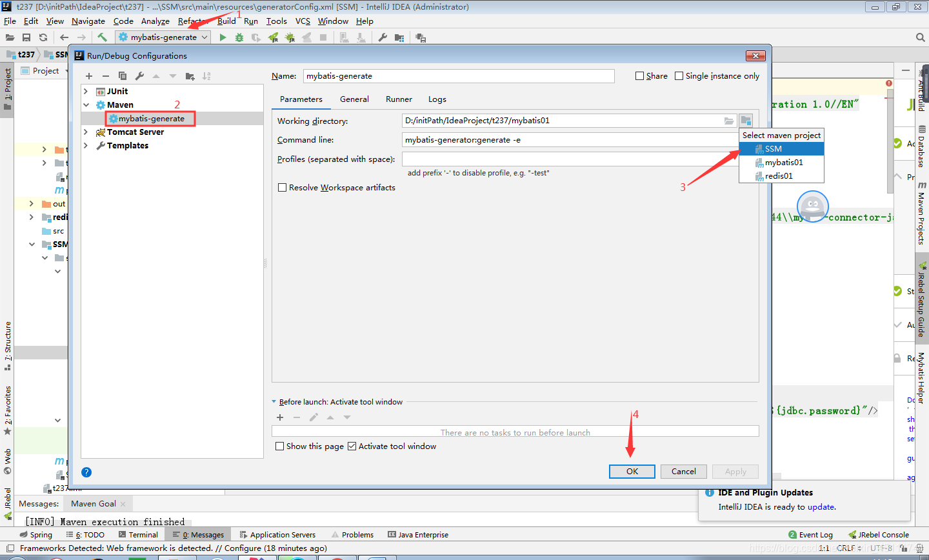
Task: Select mybatis01 in maven project popup
Action: [781, 163]
